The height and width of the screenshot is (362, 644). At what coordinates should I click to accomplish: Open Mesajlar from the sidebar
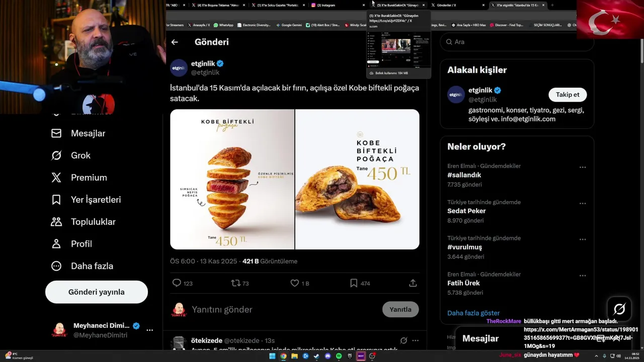(78, 133)
